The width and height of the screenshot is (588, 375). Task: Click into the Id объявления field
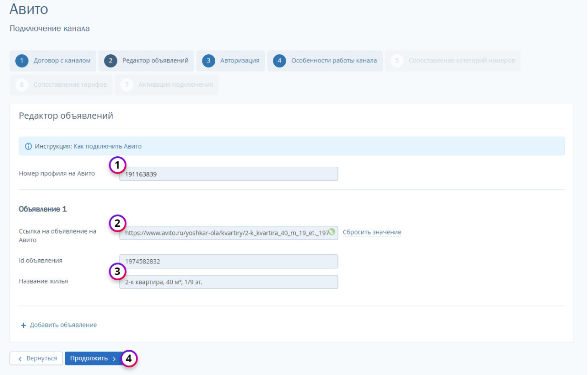click(229, 262)
